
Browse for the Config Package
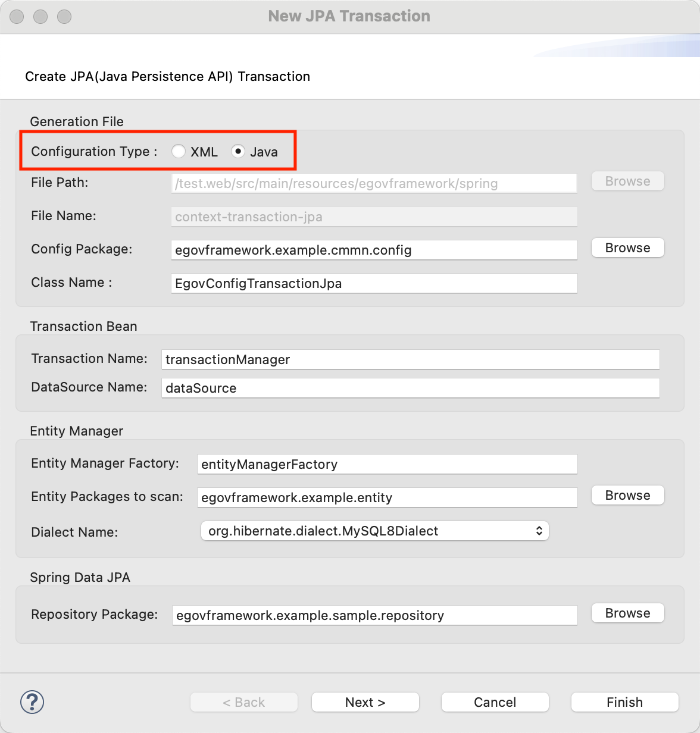627,248
